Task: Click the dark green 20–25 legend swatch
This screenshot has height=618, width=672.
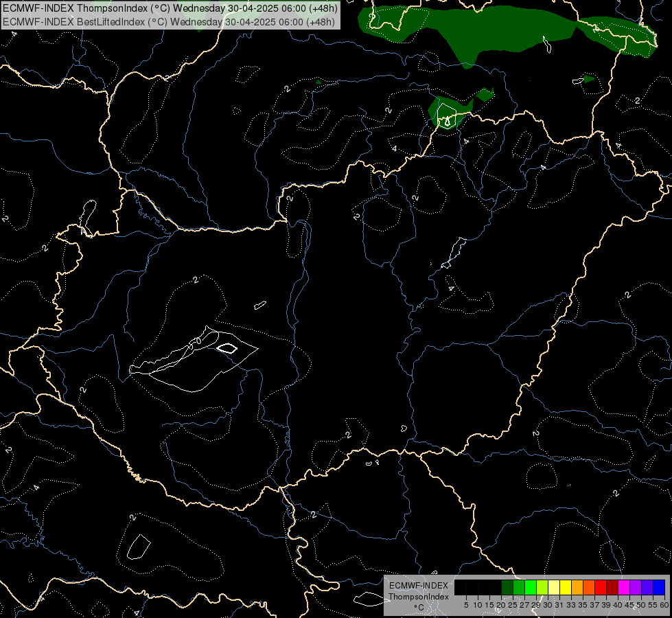Action: tap(507, 588)
